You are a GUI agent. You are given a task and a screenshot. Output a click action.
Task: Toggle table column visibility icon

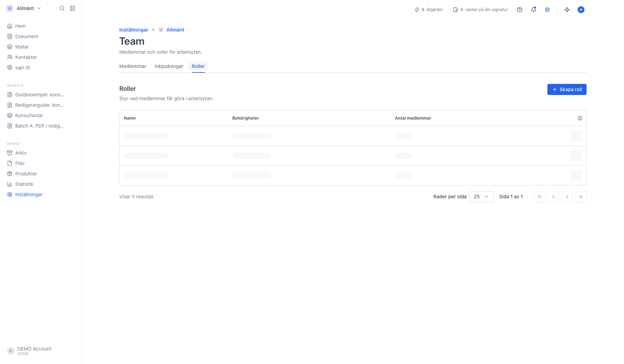pyautogui.click(x=580, y=118)
